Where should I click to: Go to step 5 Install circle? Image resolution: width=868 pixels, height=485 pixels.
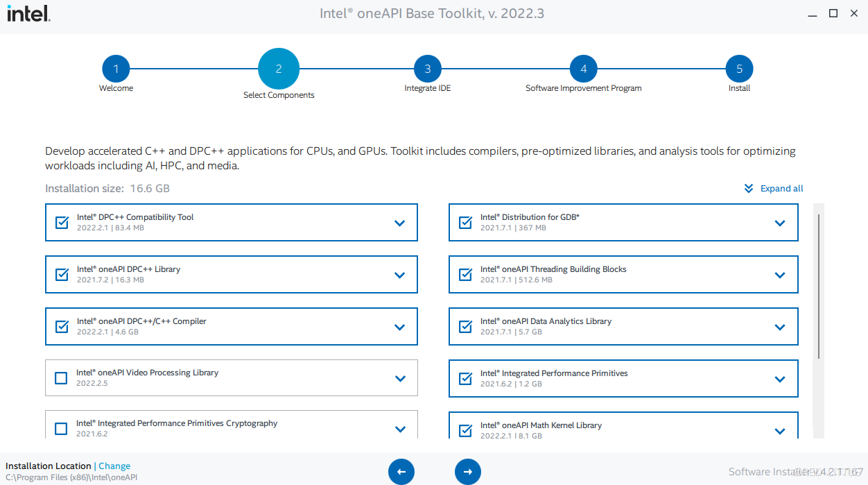(x=740, y=69)
